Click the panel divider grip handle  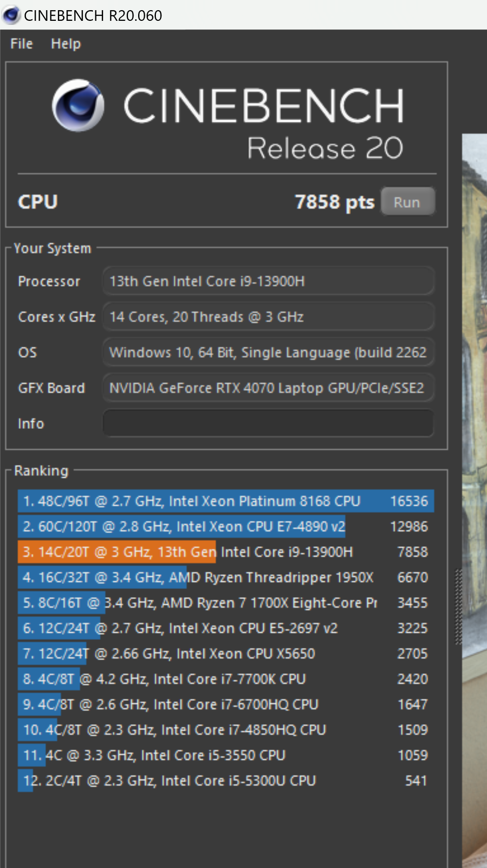coord(458,607)
